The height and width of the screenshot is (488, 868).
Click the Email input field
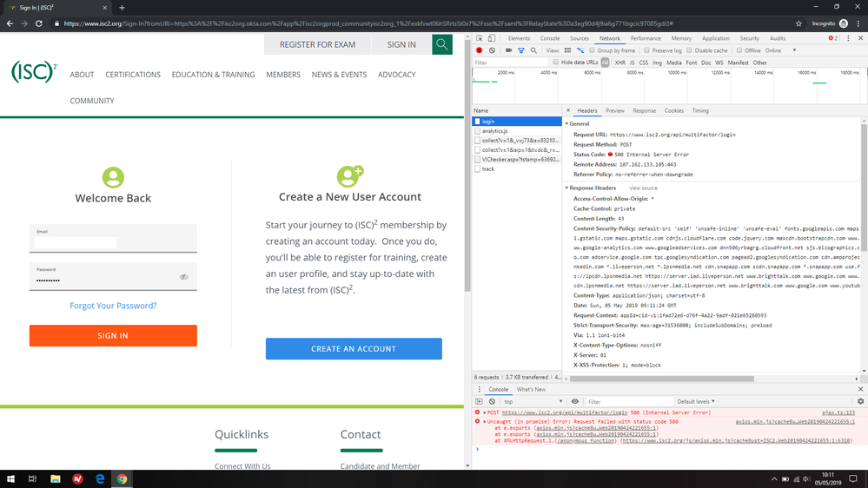point(113,242)
